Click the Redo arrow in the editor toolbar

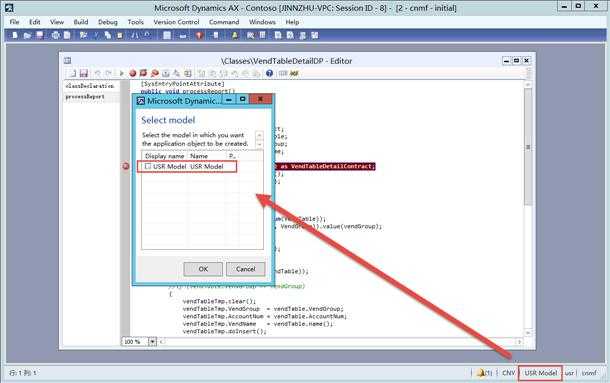click(109, 73)
